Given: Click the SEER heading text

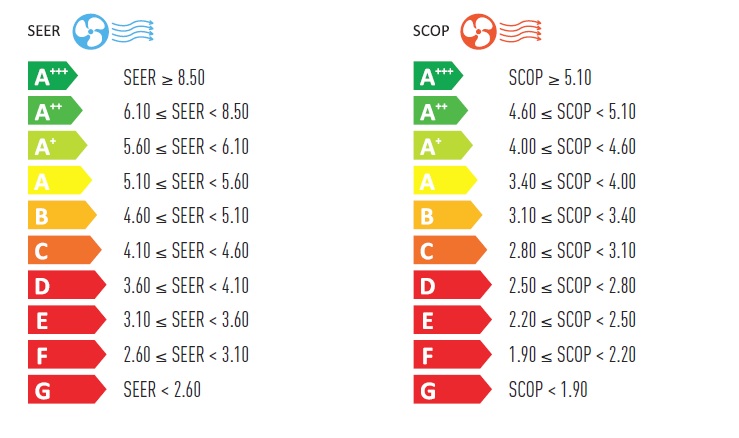Looking at the screenshot, I should coord(43,31).
